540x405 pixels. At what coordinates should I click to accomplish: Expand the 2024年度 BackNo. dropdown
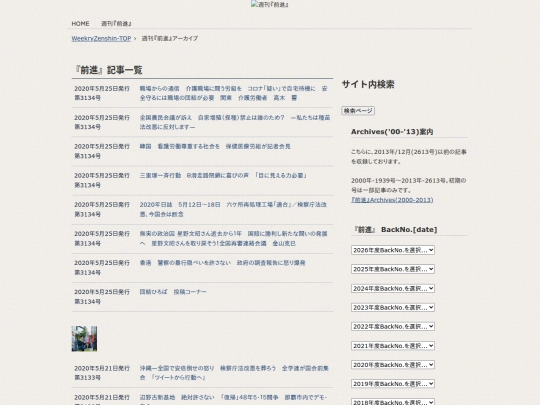click(393, 288)
